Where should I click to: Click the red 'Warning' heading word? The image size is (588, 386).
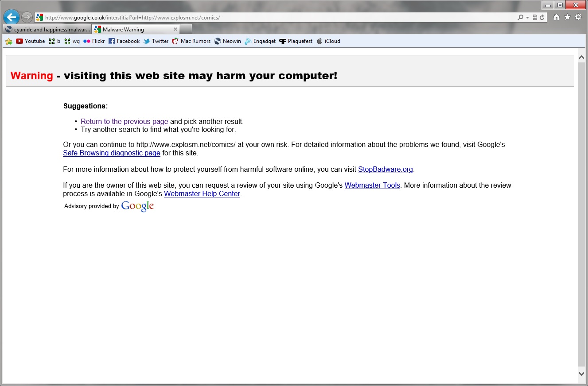[32, 76]
